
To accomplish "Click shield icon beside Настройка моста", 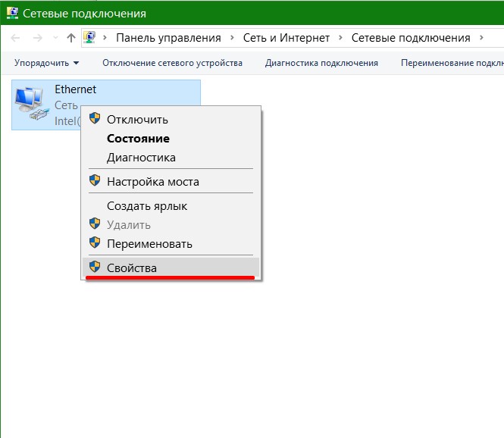I will coord(95,180).
